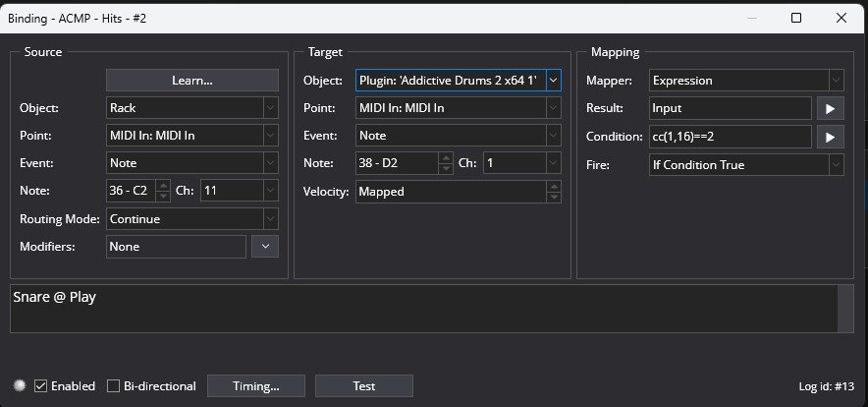The width and height of the screenshot is (868, 407).
Task: Click the Snare @ Play description text box
Action: [424, 309]
